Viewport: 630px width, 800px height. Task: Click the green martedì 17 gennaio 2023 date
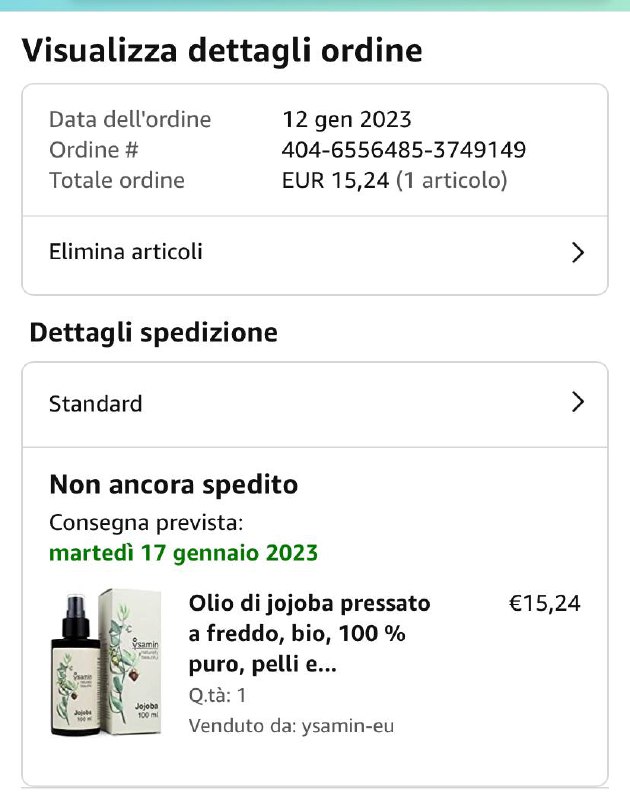[x=184, y=552]
